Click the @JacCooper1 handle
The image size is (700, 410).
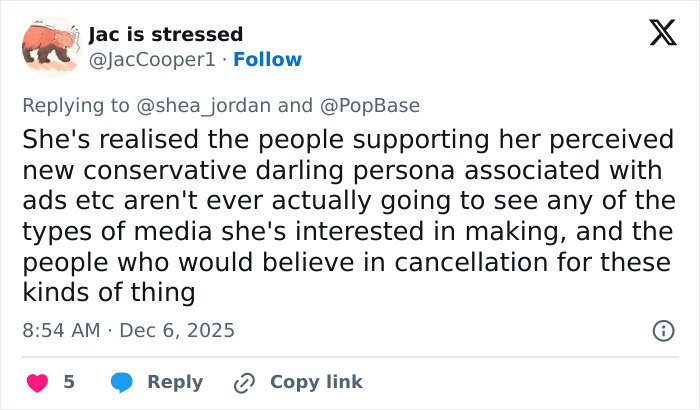click(152, 59)
